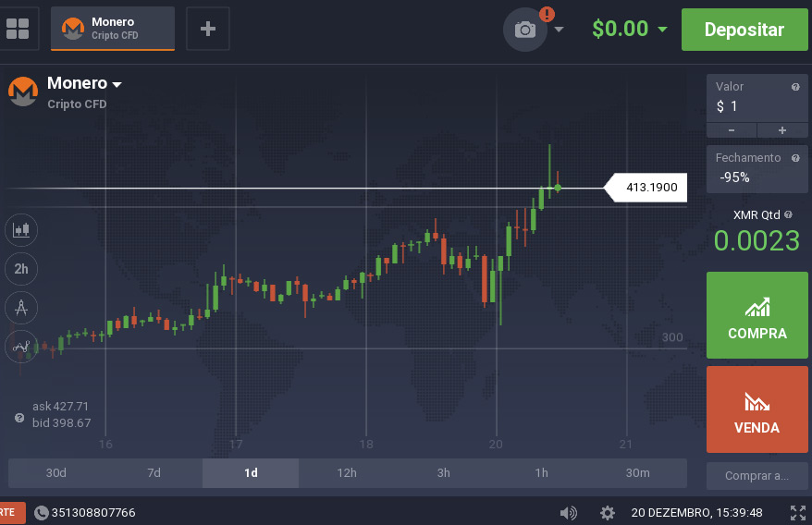Select the 1d time range tab
Image resolution: width=812 pixels, height=525 pixels.
(251, 472)
